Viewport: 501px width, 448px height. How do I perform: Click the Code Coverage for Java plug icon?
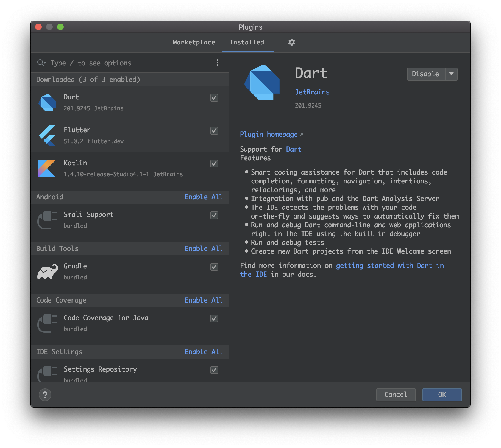pos(47,323)
